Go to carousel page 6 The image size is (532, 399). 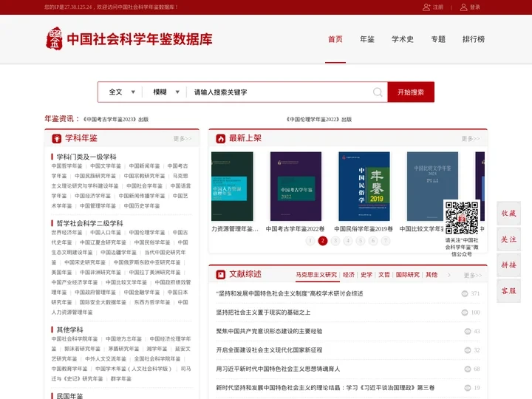coord(373,241)
